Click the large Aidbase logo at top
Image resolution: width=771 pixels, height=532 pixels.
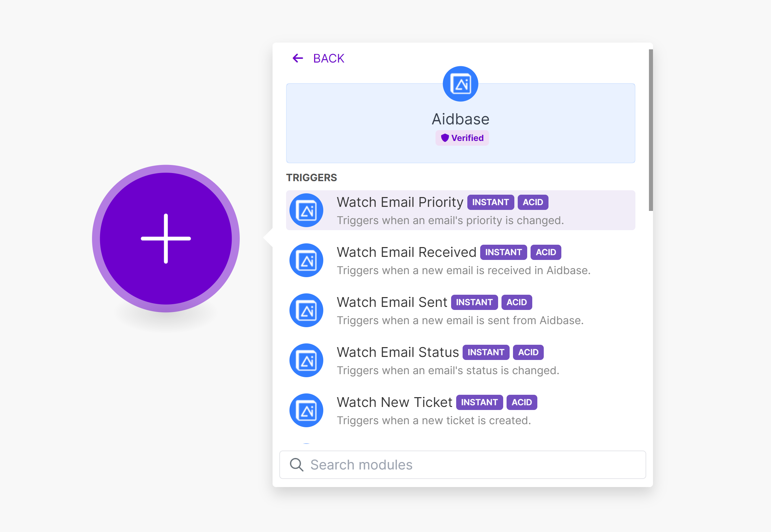460,84
